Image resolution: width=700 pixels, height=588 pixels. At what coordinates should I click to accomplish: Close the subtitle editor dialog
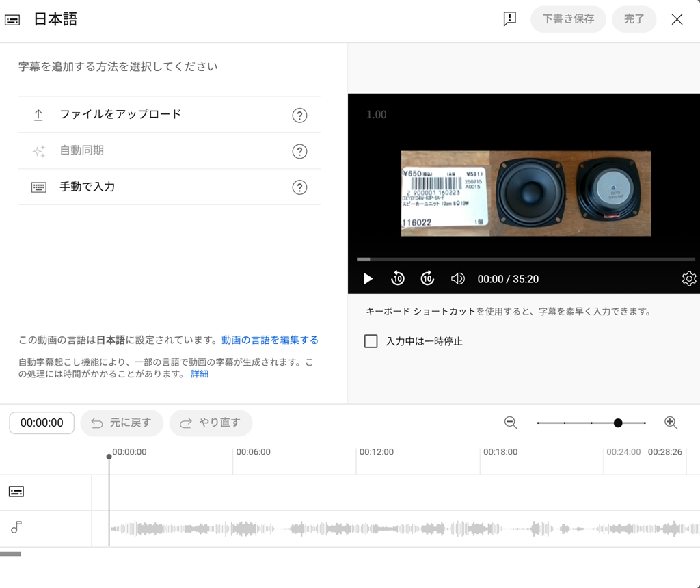677,19
